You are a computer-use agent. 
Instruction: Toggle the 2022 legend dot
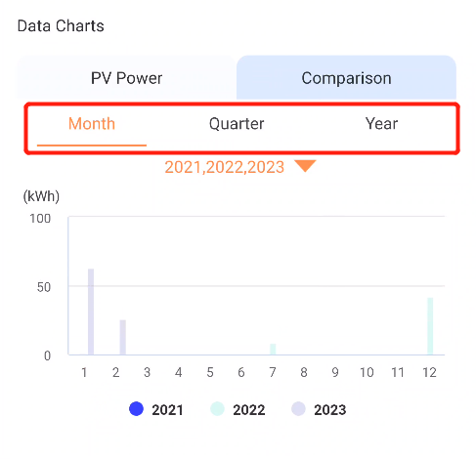point(217,409)
